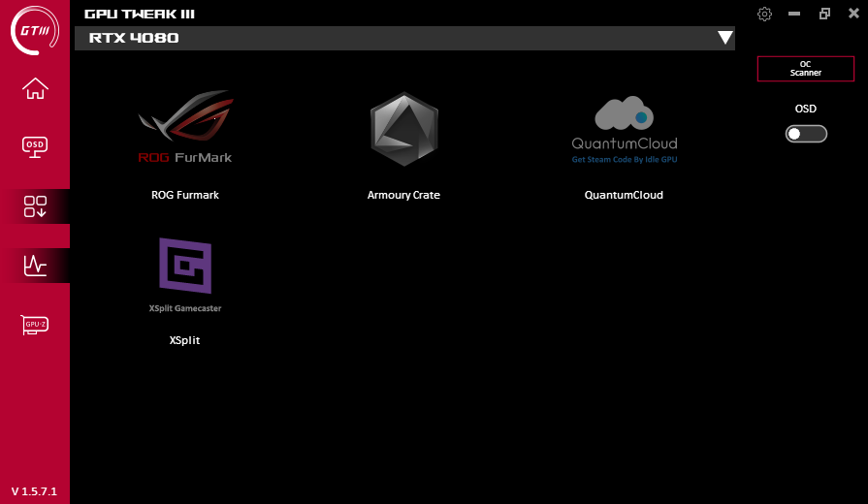868x504 pixels.
Task: Select the utilities download sidebar icon
Action: click(35, 206)
